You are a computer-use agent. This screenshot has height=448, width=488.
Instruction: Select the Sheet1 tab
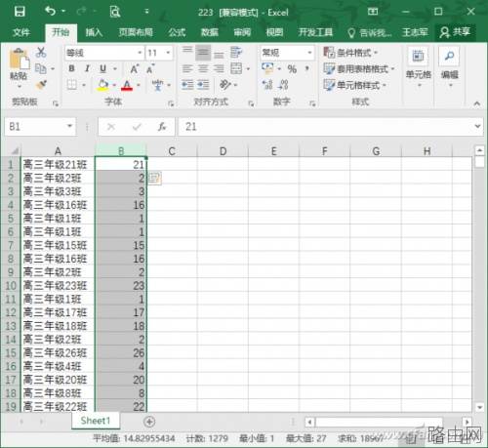pos(96,421)
